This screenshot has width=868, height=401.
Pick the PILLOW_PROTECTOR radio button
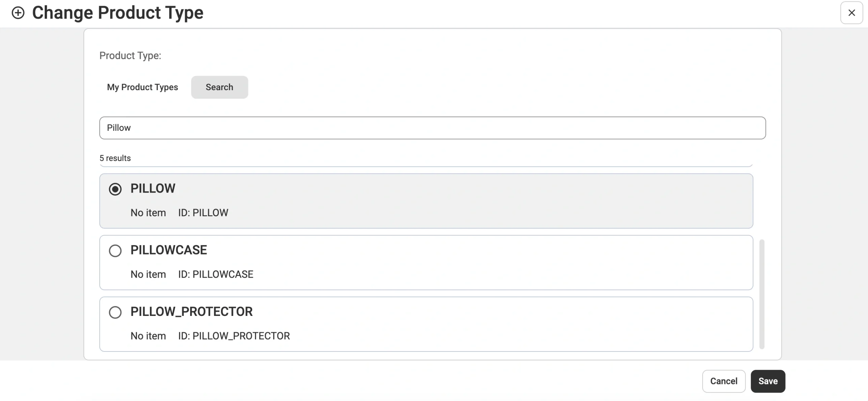115,312
